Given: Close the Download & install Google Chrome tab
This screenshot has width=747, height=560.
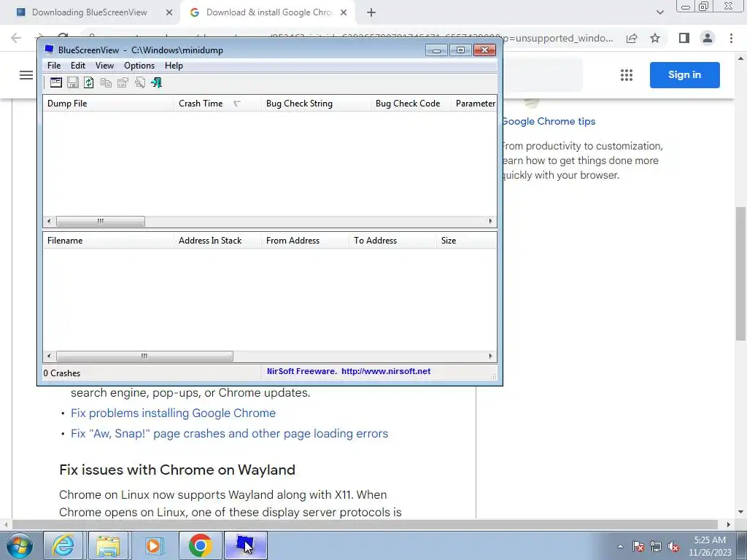Looking at the screenshot, I should tap(344, 13).
